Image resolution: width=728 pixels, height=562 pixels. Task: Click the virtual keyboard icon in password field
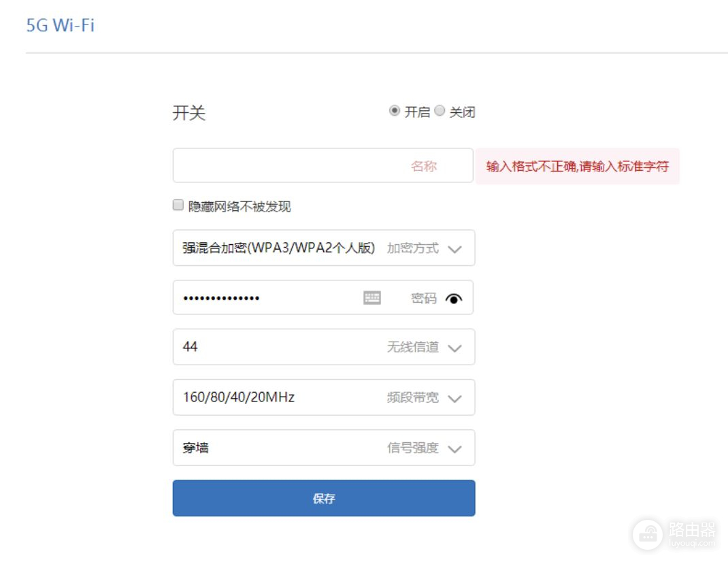click(372, 297)
